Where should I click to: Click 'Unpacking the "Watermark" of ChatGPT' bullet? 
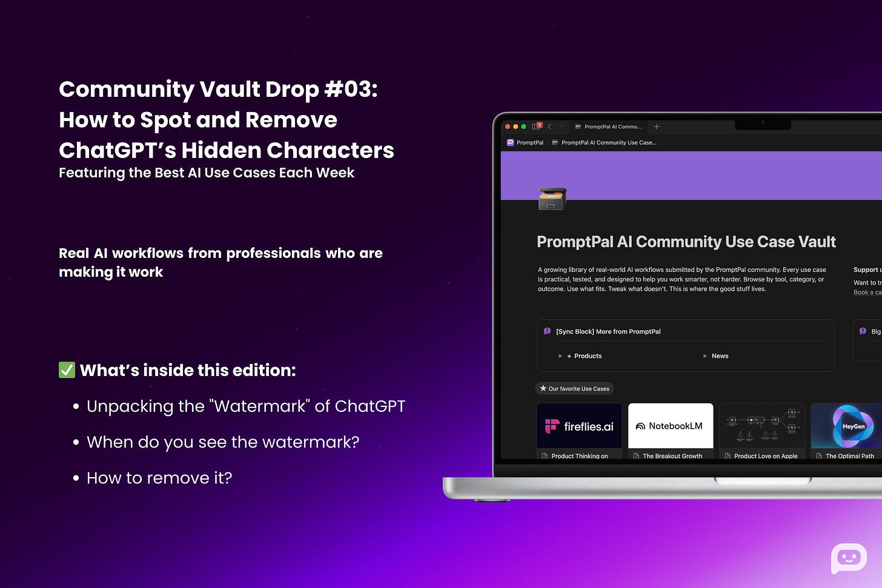[x=246, y=406]
